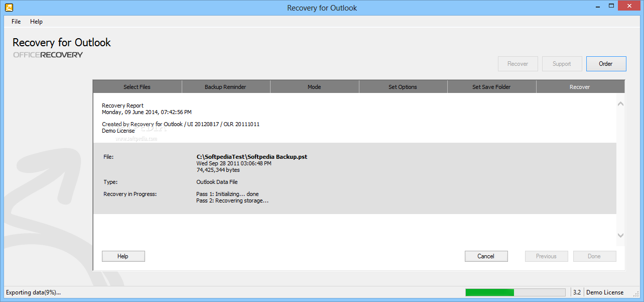This screenshot has height=302, width=644.
Task: Switch to the Backup Reminder step tab
Action: coord(225,87)
